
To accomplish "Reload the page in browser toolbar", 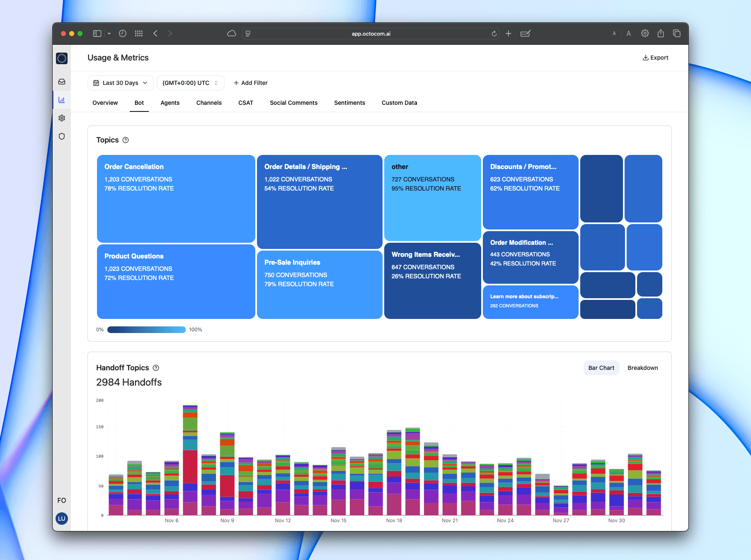I will 494,34.
